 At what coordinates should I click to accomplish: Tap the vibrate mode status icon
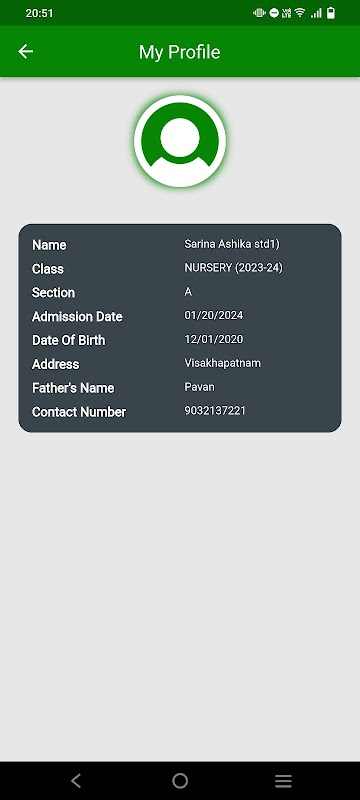coord(260,13)
